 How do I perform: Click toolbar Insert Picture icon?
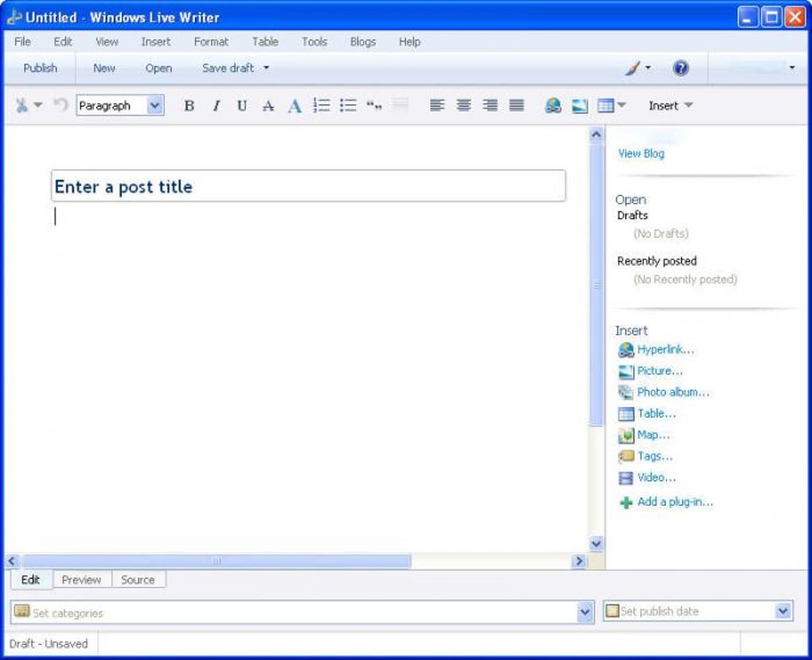click(x=580, y=106)
